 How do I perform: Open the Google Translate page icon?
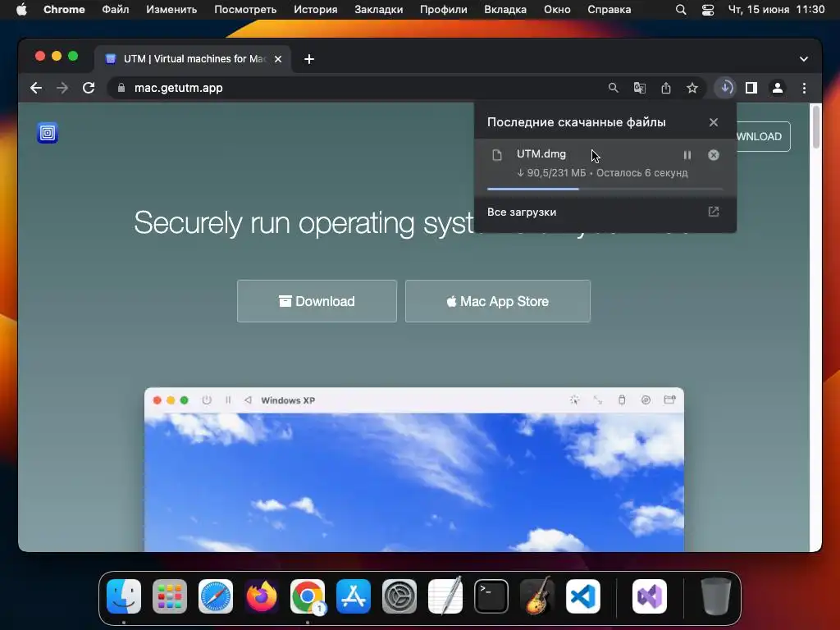[x=640, y=88]
